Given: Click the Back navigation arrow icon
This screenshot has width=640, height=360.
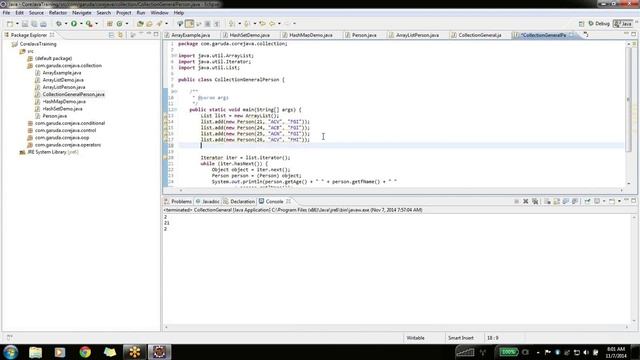Looking at the screenshot, I should click(272, 24).
